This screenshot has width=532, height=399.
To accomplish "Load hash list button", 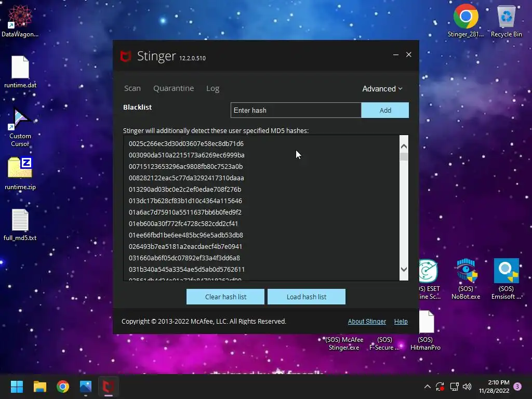I will (x=307, y=297).
